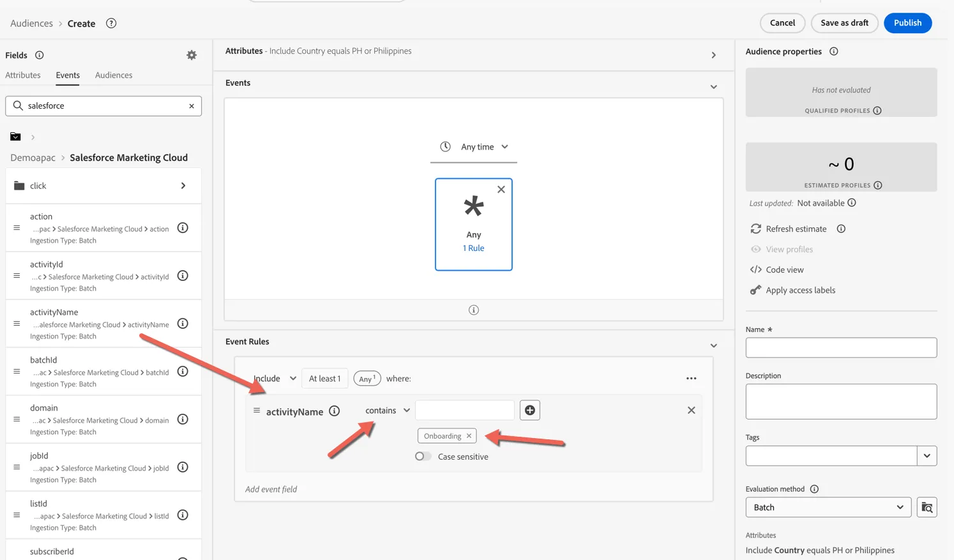Show info for the activityId field
This screenshot has width=954, height=560.
coord(183,276)
